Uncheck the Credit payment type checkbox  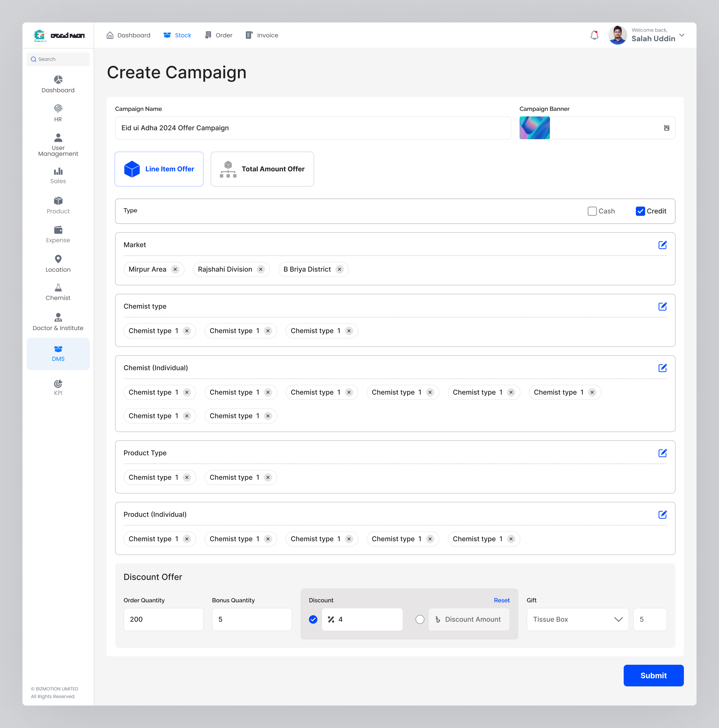640,211
